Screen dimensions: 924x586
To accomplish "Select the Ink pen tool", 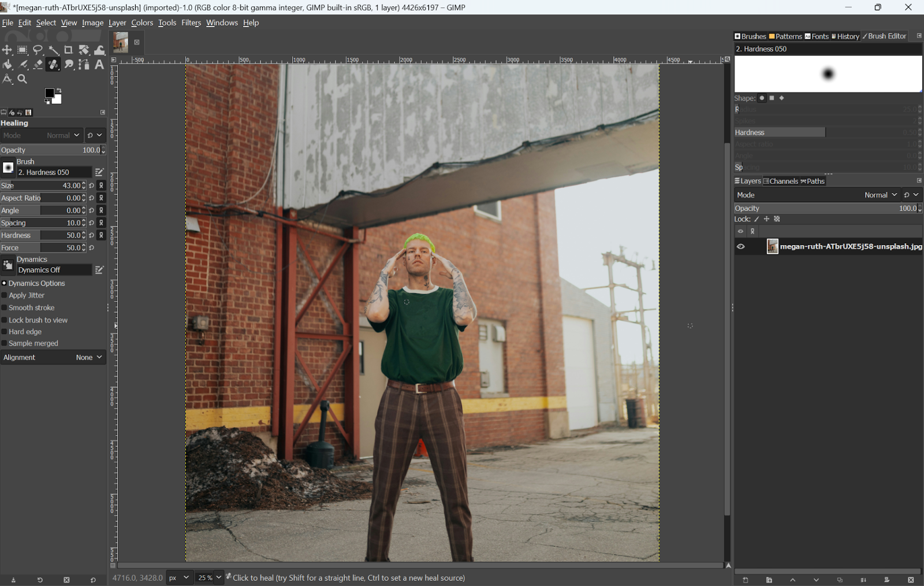I will coord(23,65).
